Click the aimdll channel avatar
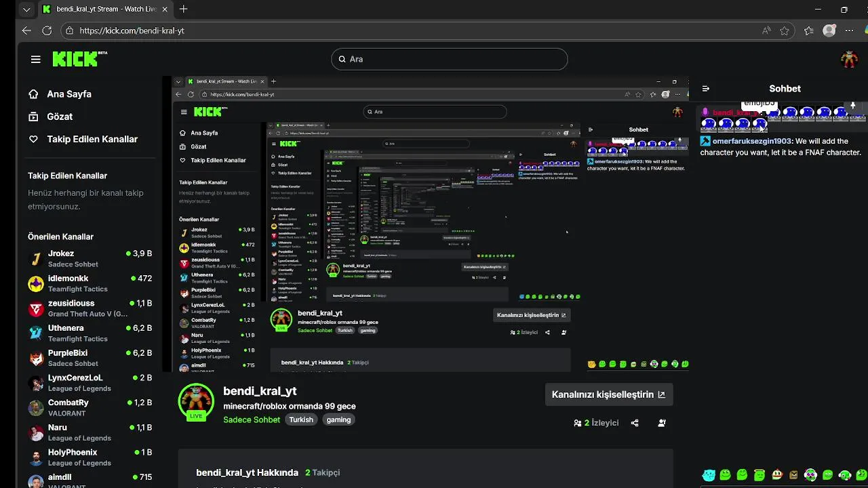Screen dimensions: 868x488 coord(36,481)
